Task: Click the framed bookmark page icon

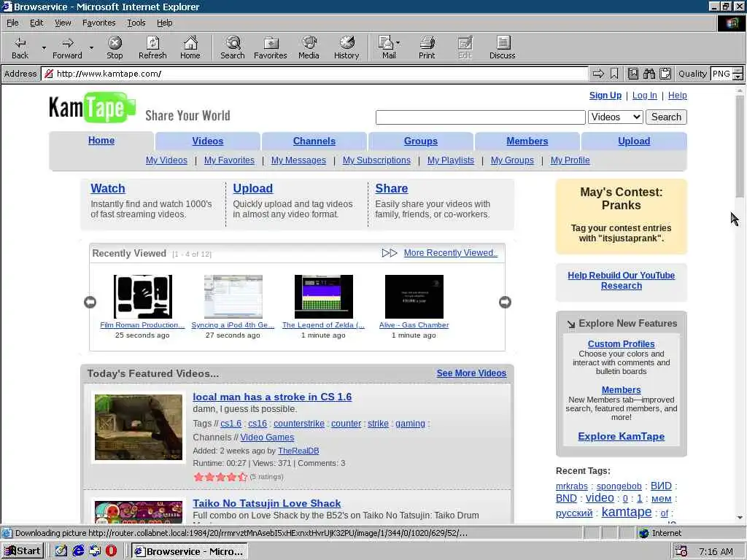Action: 632,74
